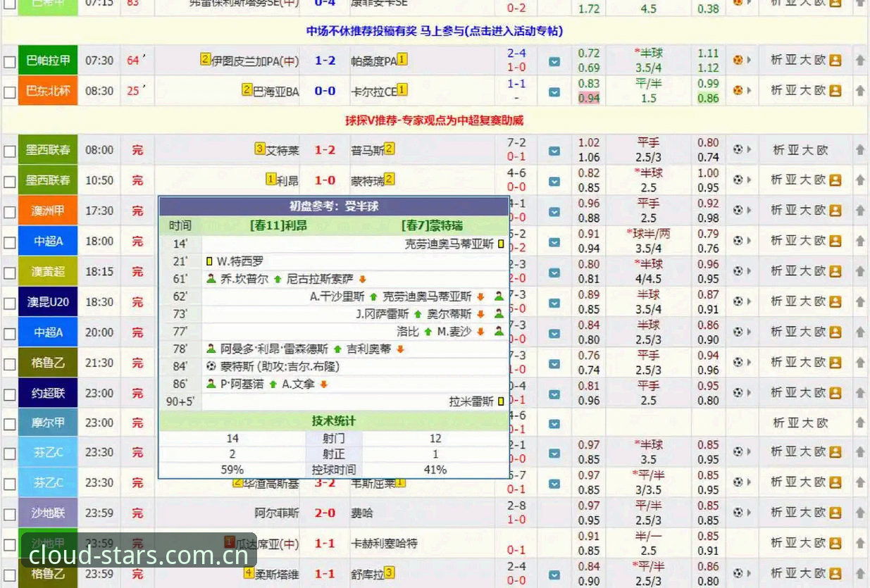Expand blue dropdown in 约超联 row
Image resolution: width=870 pixels, height=588 pixels.
(554, 394)
